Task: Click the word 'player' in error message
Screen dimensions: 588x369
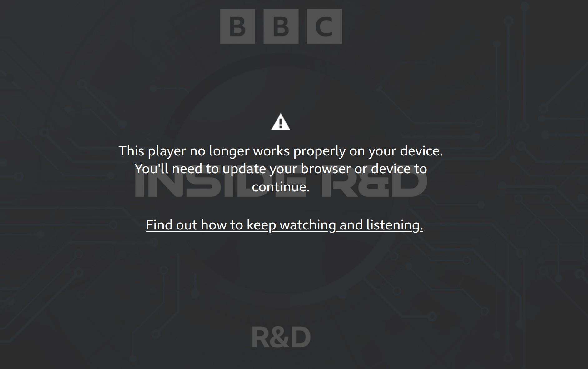Action: [167, 151]
